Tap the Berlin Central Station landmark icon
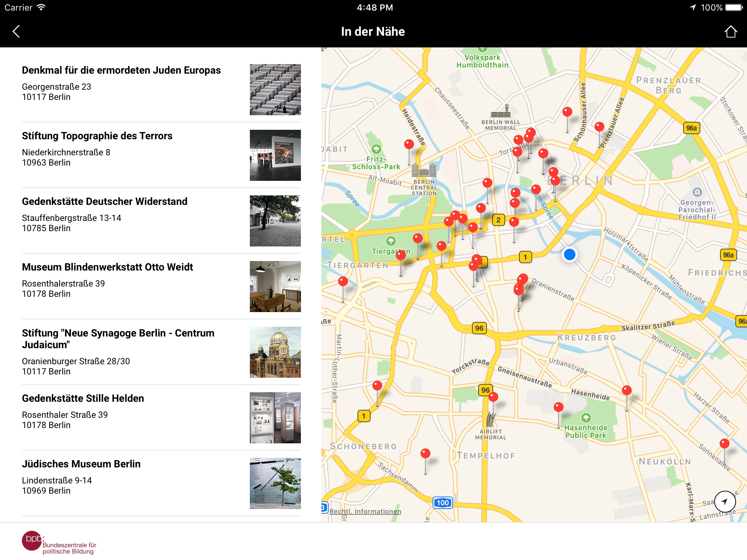The width and height of the screenshot is (747, 560). pyautogui.click(x=424, y=170)
